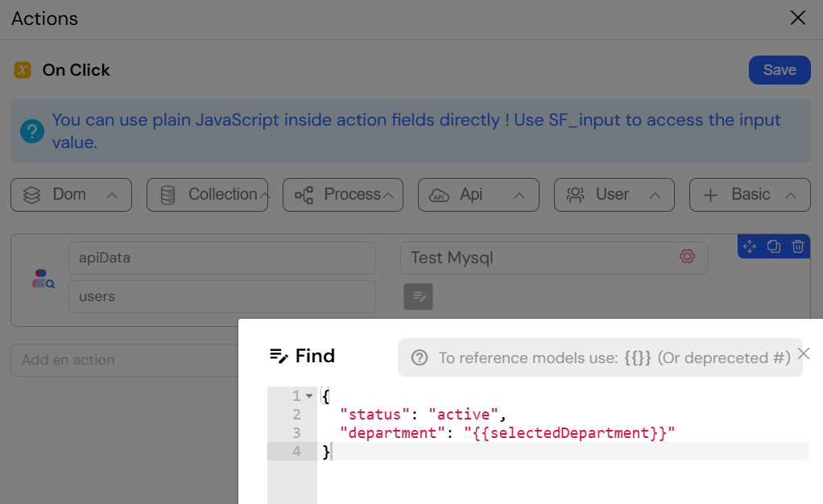Click the Process flow icon

pos(304,196)
